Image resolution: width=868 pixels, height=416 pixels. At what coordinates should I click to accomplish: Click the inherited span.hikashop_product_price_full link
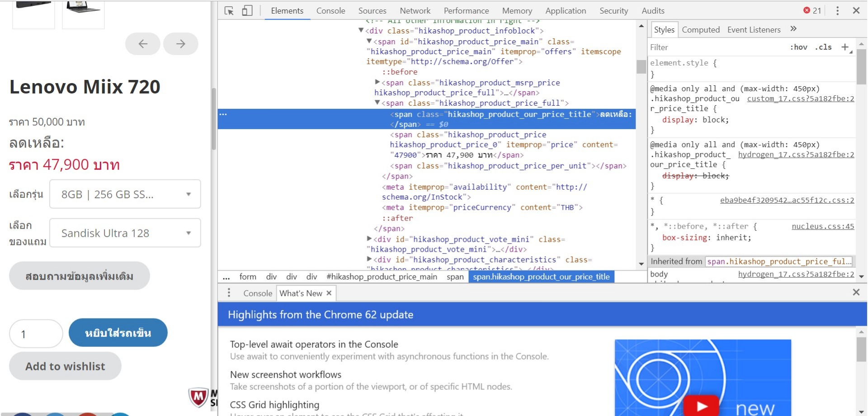[779, 262]
